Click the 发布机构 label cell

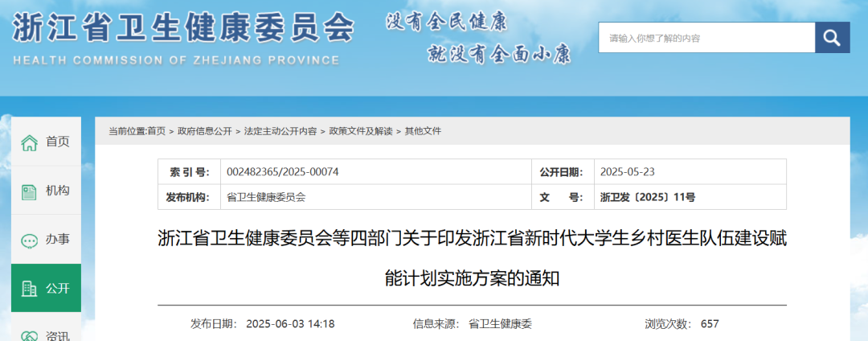click(x=190, y=197)
